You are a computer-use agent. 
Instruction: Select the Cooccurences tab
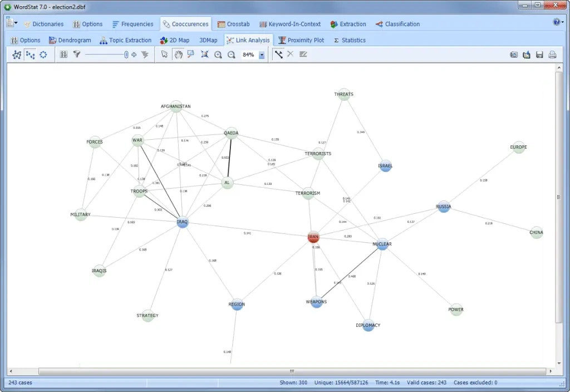185,24
